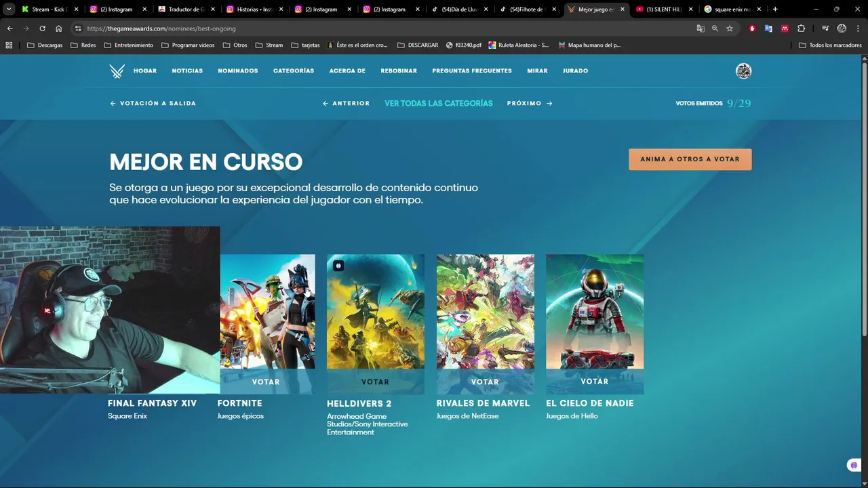
Task: Open the red M extension icon
Action: point(785,28)
